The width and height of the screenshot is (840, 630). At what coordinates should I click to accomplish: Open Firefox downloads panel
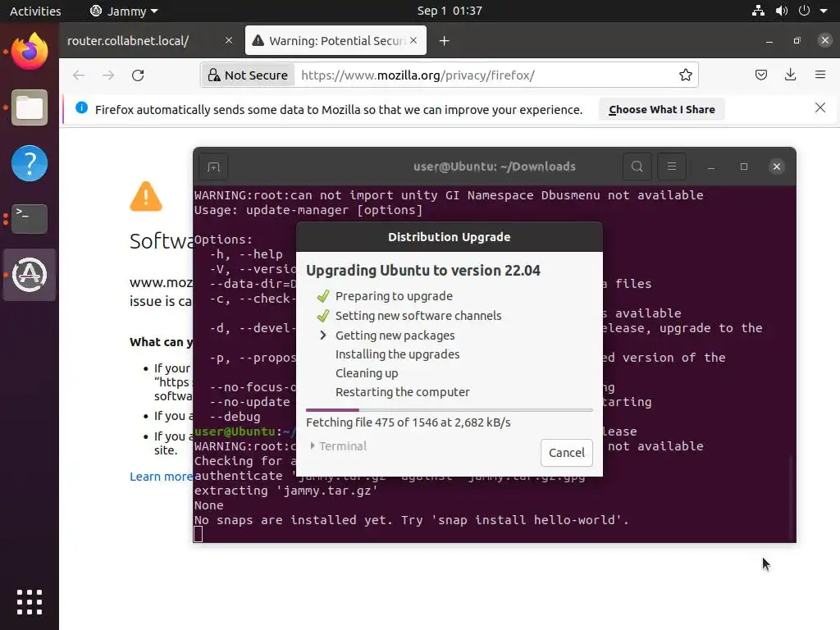790,75
